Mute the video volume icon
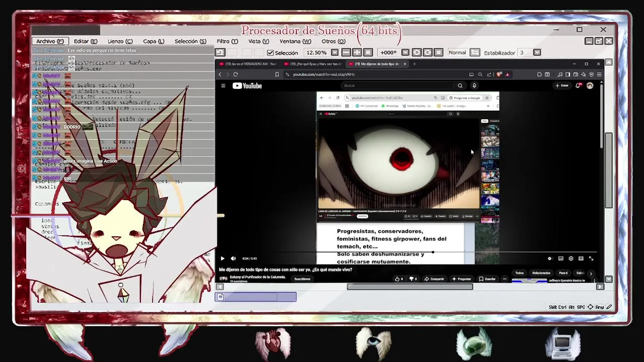Viewport: 644px width, 362px height. click(x=233, y=258)
